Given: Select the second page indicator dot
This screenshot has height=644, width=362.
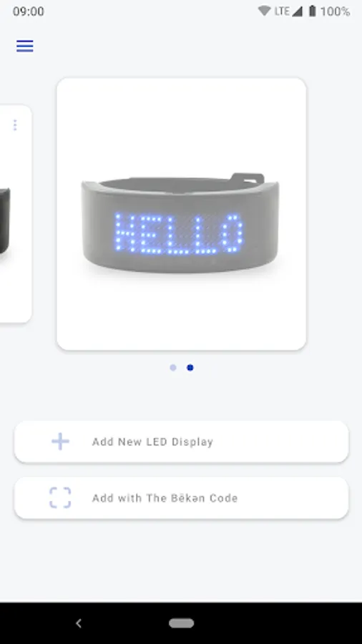Looking at the screenshot, I should 190,368.
